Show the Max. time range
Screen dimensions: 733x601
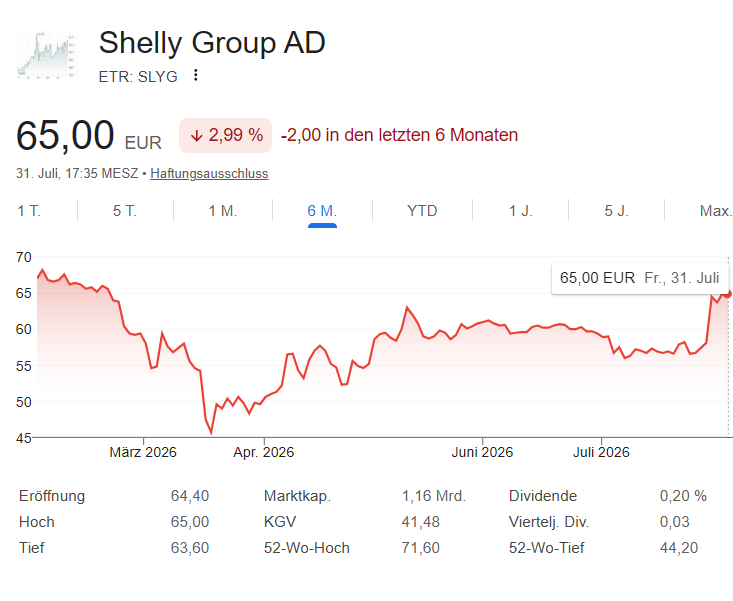coord(716,211)
